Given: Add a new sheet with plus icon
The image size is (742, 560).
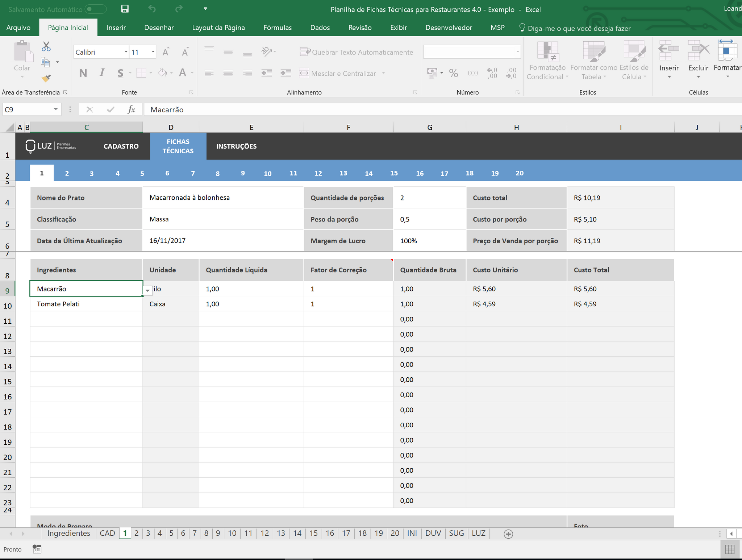Looking at the screenshot, I should (x=508, y=534).
